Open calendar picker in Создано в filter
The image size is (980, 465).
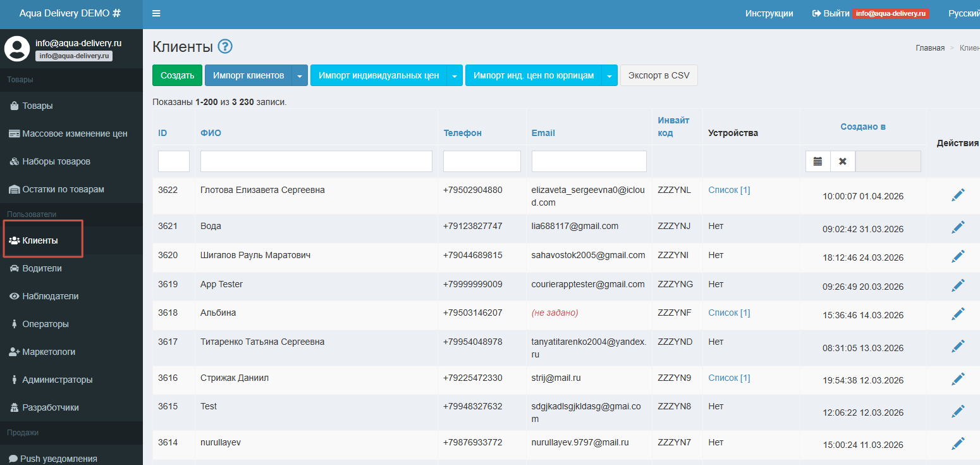coord(818,161)
